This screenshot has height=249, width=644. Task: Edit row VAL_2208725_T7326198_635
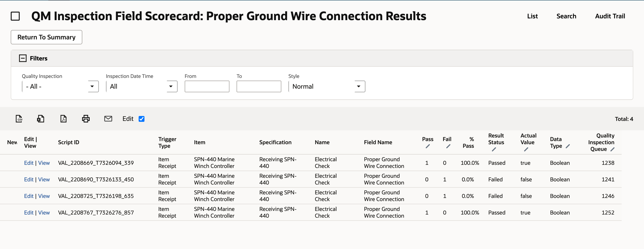pyautogui.click(x=29, y=196)
